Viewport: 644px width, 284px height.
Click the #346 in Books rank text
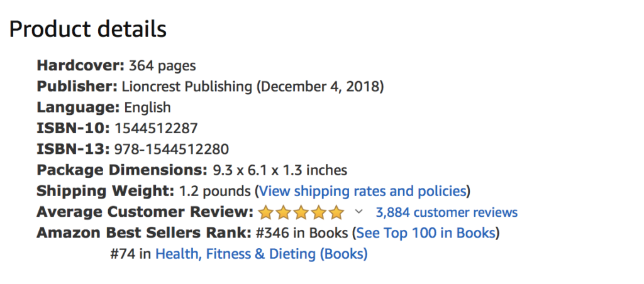(302, 233)
